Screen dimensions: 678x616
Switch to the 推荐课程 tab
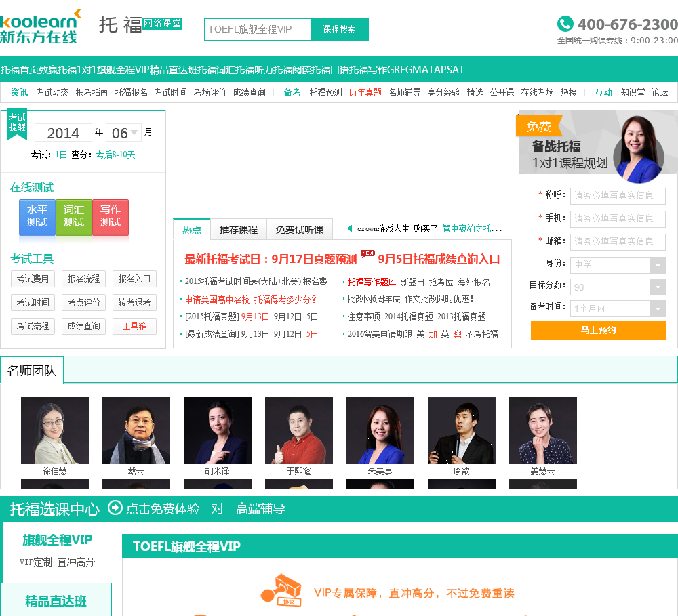click(238, 230)
